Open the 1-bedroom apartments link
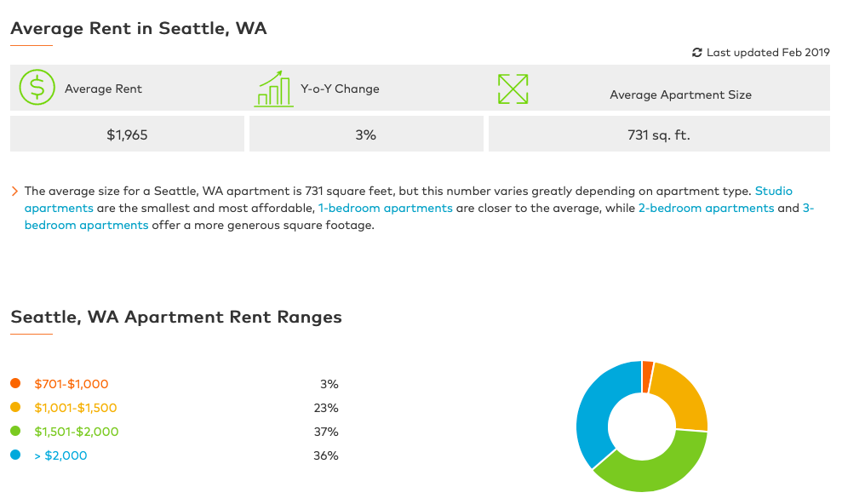 (x=385, y=208)
